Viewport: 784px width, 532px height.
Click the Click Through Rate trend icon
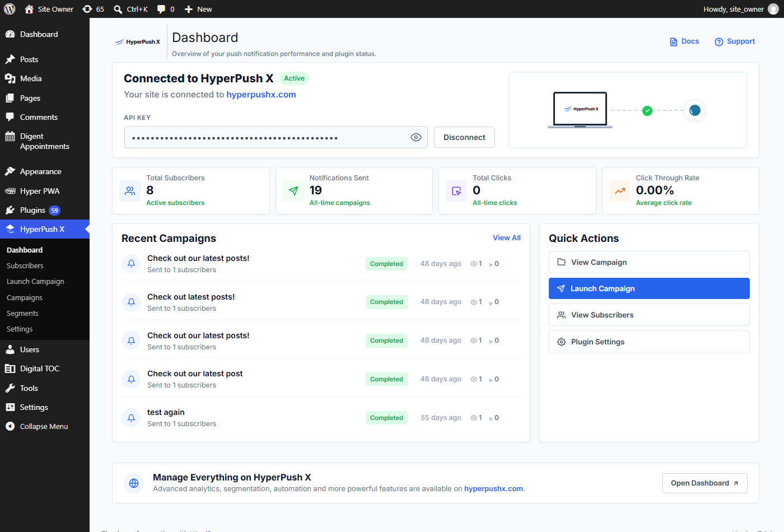tap(620, 191)
